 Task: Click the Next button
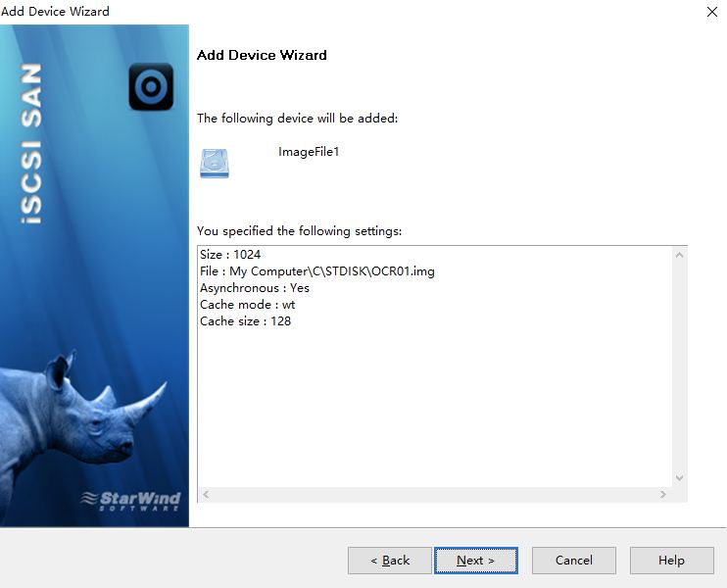(x=476, y=561)
